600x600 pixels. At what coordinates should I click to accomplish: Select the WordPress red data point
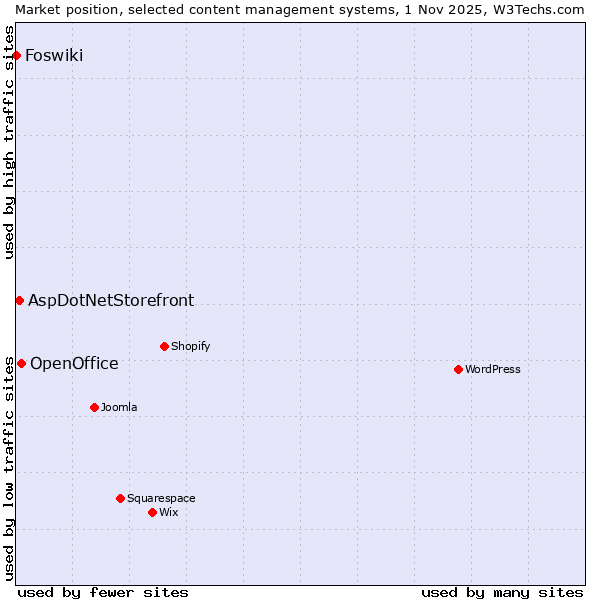click(x=458, y=369)
